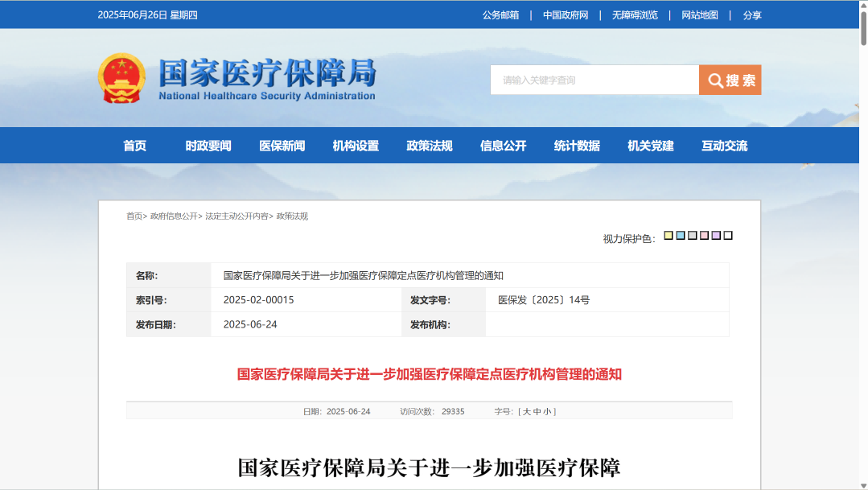Set font size to small (小)
The image size is (868, 490).
point(547,412)
